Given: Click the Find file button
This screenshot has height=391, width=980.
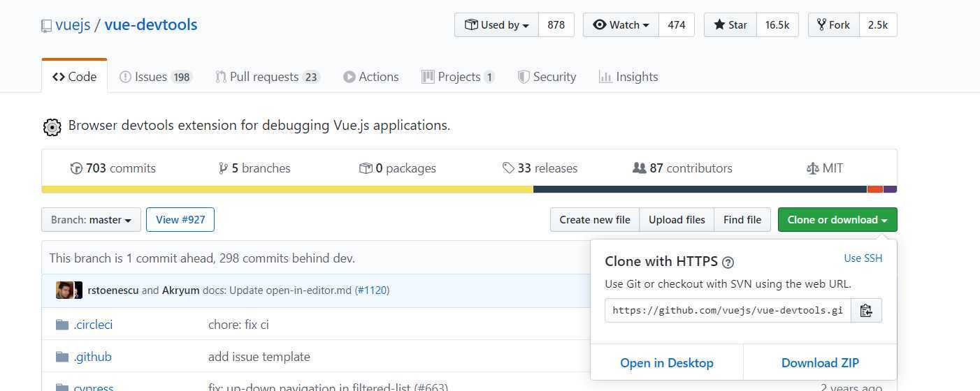Looking at the screenshot, I should 742,220.
